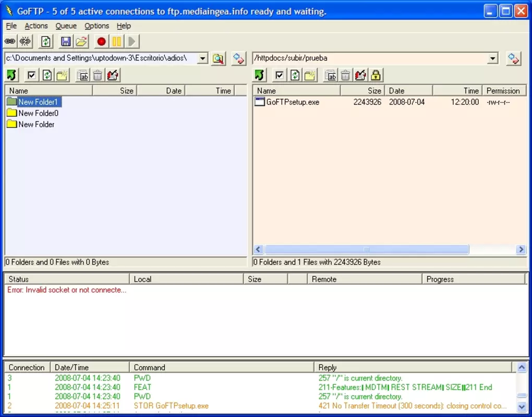Select the New Folder1 item
This screenshot has width=532, height=417.
click(34, 102)
